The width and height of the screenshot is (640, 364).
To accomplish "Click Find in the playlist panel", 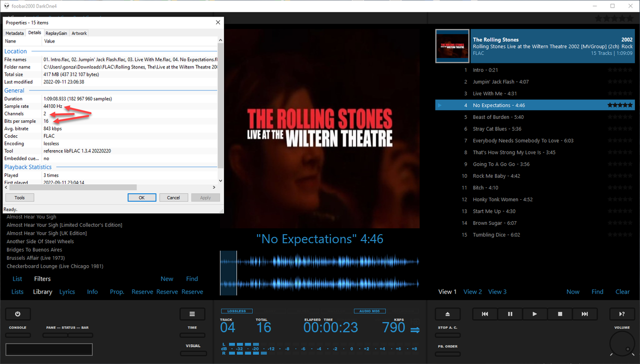I will (597, 292).
